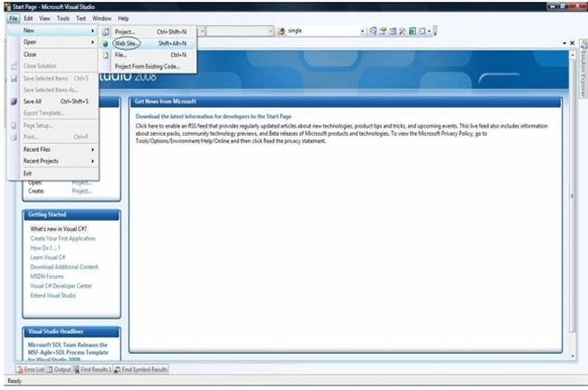Choose Exit in the File menu

coord(52,174)
